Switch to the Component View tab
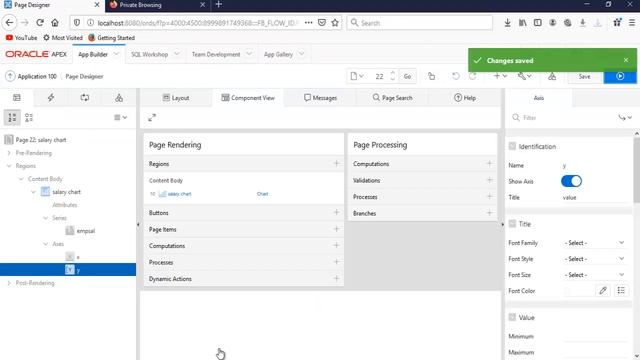This screenshot has width=640, height=360. pyautogui.click(x=248, y=98)
